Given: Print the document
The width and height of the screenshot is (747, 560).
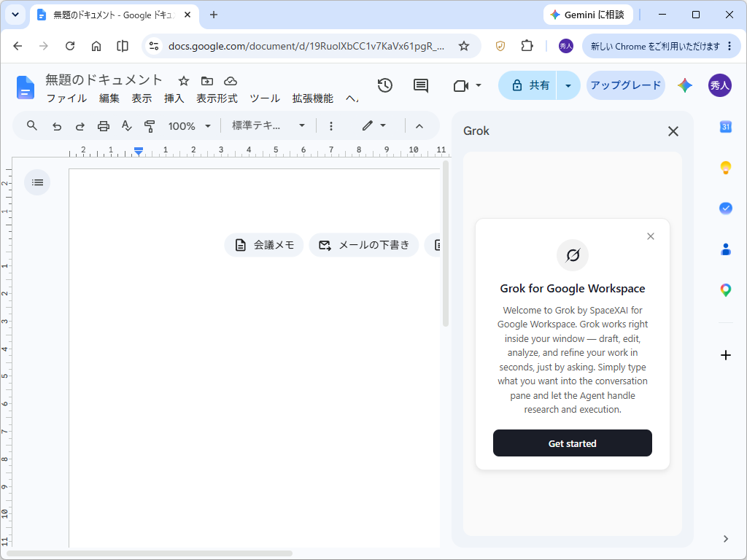Looking at the screenshot, I should click(x=104, y=126).
